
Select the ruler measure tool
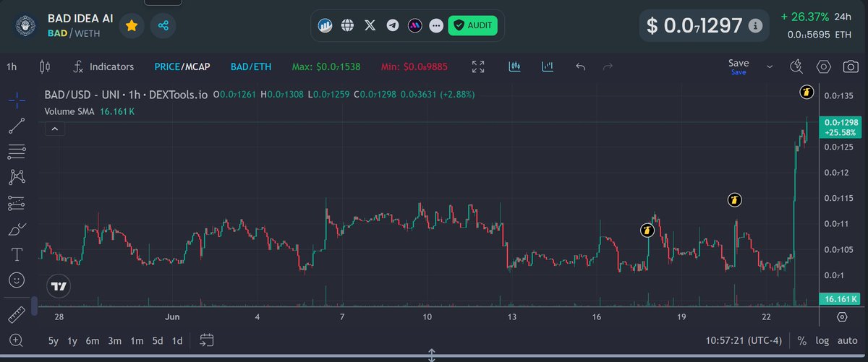[x=17, y=316]
